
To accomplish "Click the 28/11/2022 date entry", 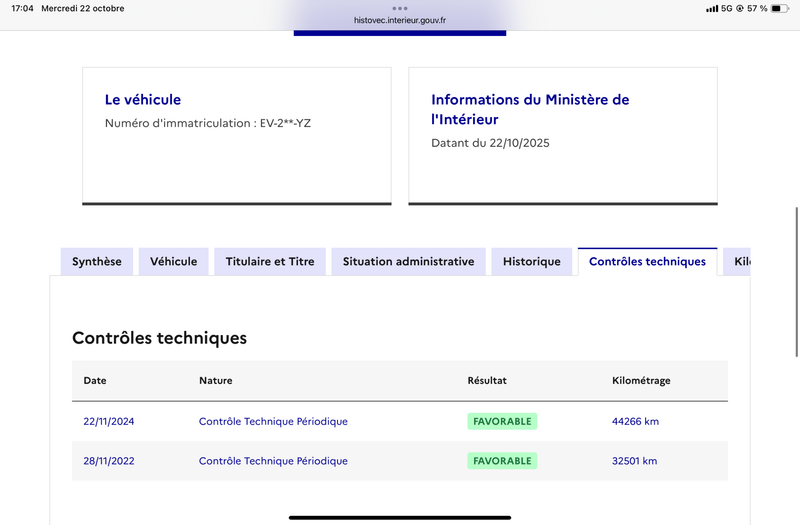I will point(109,461).
